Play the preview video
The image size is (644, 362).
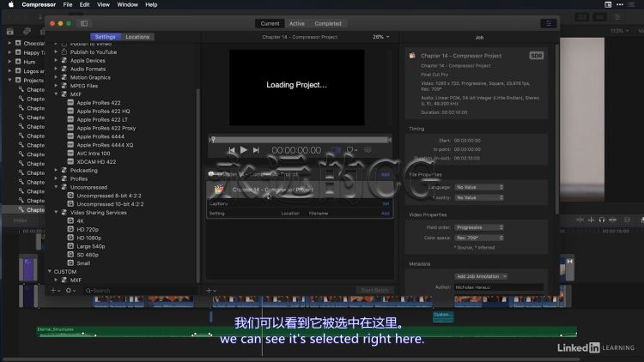pos(244,150)
